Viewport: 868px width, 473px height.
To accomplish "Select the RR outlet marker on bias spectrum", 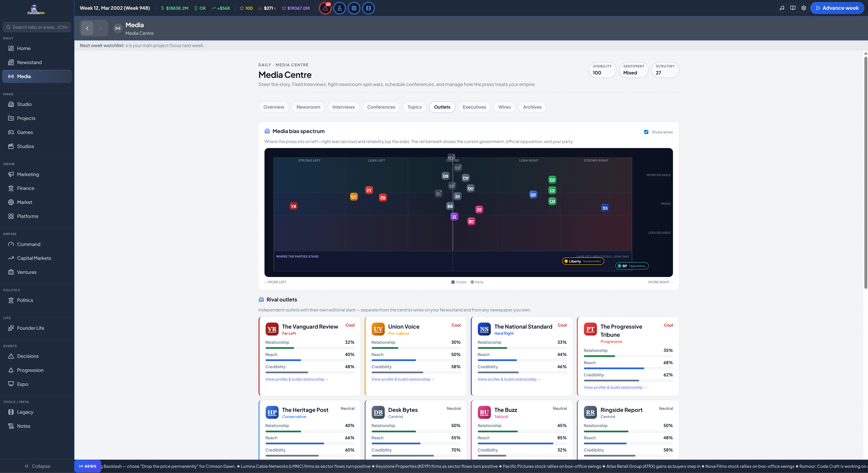I will pos(450,206).
